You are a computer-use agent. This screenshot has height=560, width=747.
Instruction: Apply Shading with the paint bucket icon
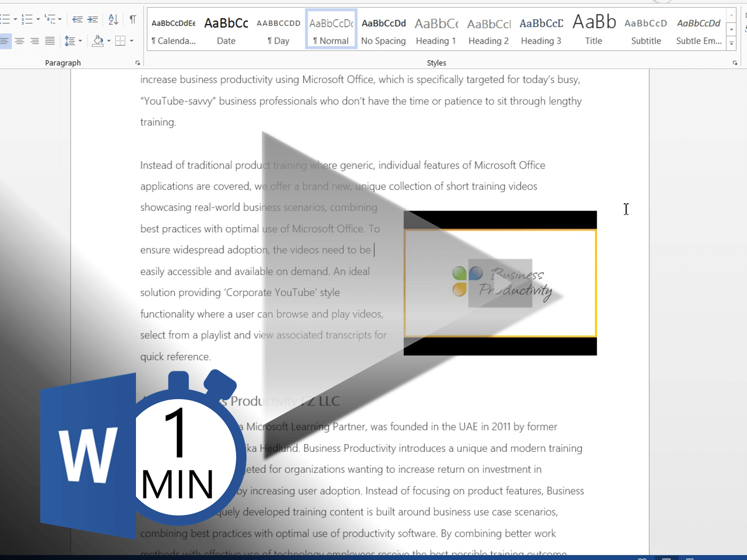[98, 41]
